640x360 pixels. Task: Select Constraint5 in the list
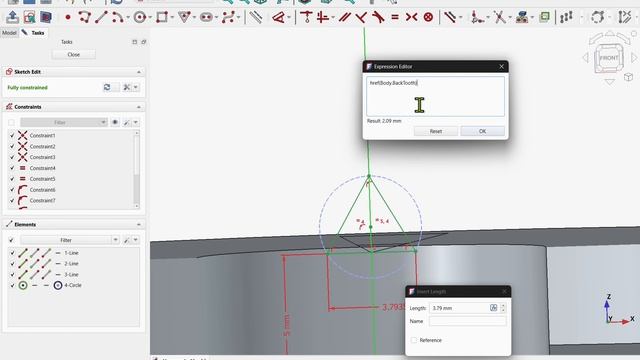pyautogui.click(x=71, y=179)
